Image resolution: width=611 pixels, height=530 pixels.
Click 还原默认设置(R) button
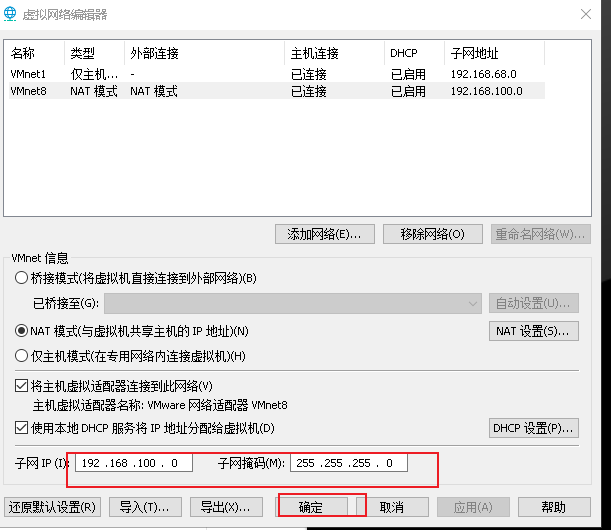[x=52, y=507]
